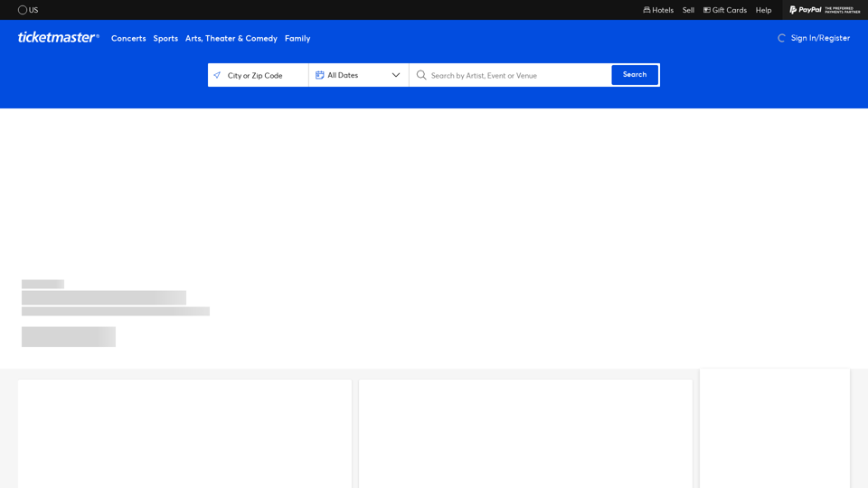
Task: Click the gift card icon
Action: [707, 10]
